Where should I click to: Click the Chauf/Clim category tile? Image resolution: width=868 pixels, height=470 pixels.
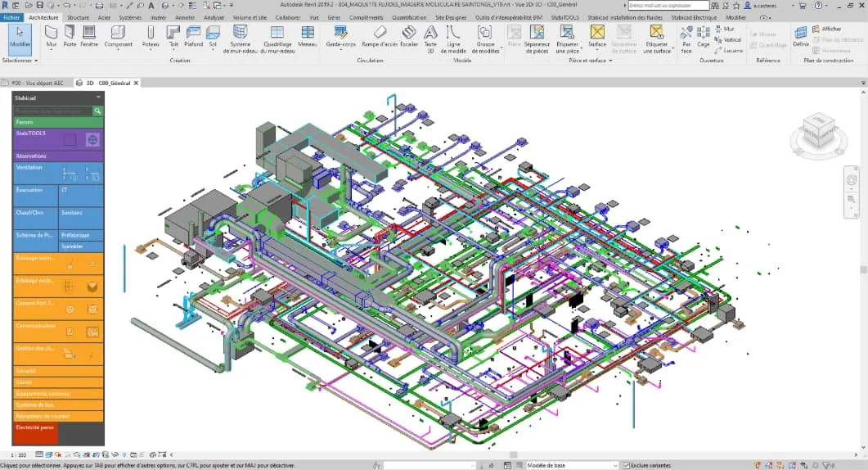click(x=35, y=218)
